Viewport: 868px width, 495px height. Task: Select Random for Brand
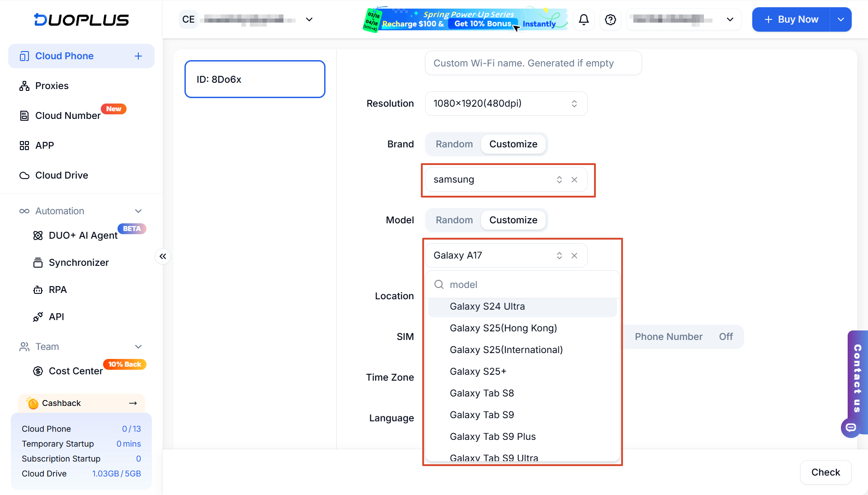(x=454, y=144)
